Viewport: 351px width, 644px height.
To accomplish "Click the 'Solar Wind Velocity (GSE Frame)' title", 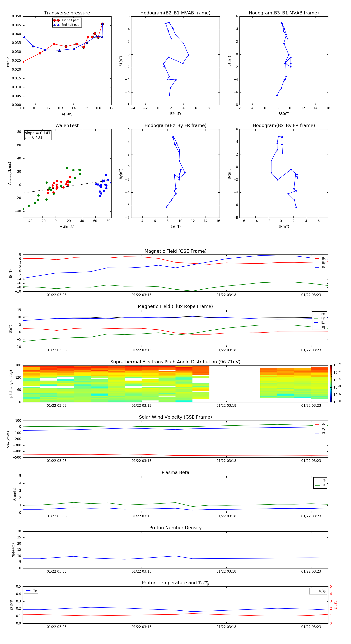I will 175,417.
